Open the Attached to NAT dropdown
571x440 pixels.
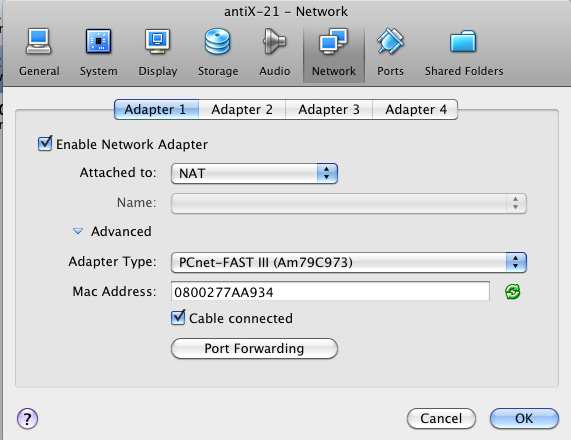point(254,173)
